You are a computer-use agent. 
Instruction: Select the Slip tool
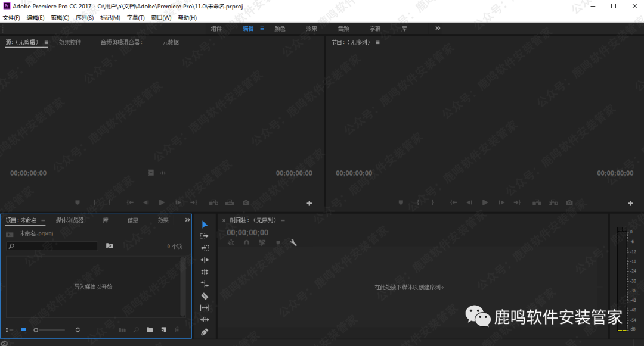pos(205,308)
